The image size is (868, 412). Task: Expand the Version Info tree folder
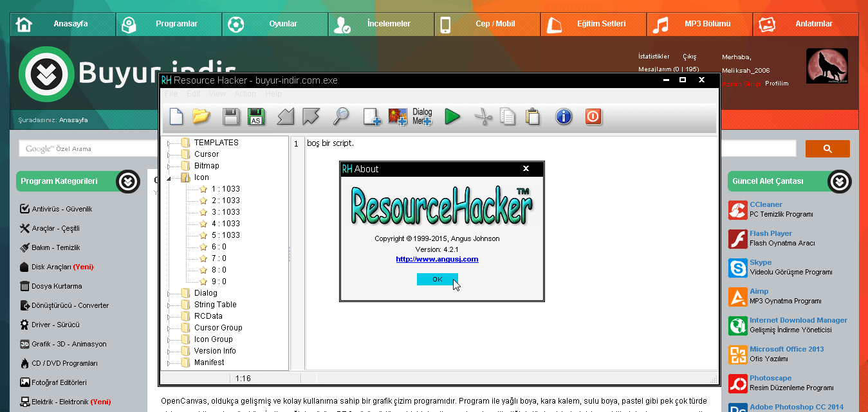[169, 351]
